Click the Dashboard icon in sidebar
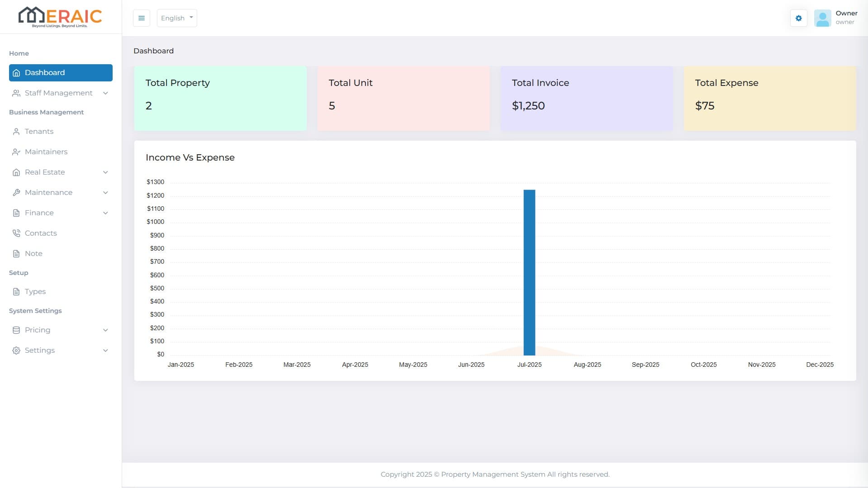The height and width of the screenshot is (488, 868). (x=16, y=72)
